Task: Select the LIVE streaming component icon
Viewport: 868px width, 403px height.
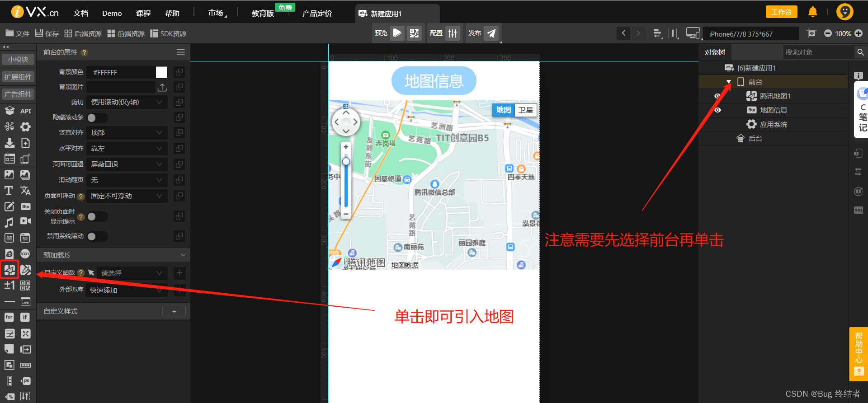Action: pyautogui.click(x=25, y=302)
